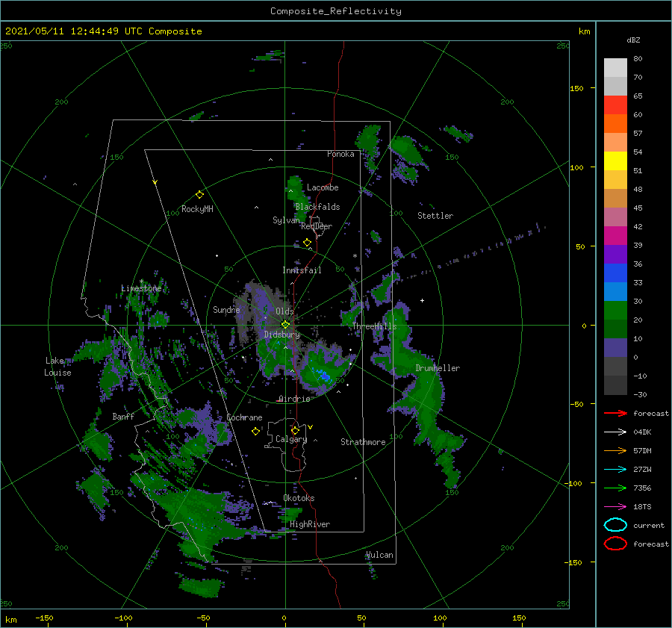Click the red forecast arrow in legend
Viewport: 672px width, 628px height.
pos(615,413)
